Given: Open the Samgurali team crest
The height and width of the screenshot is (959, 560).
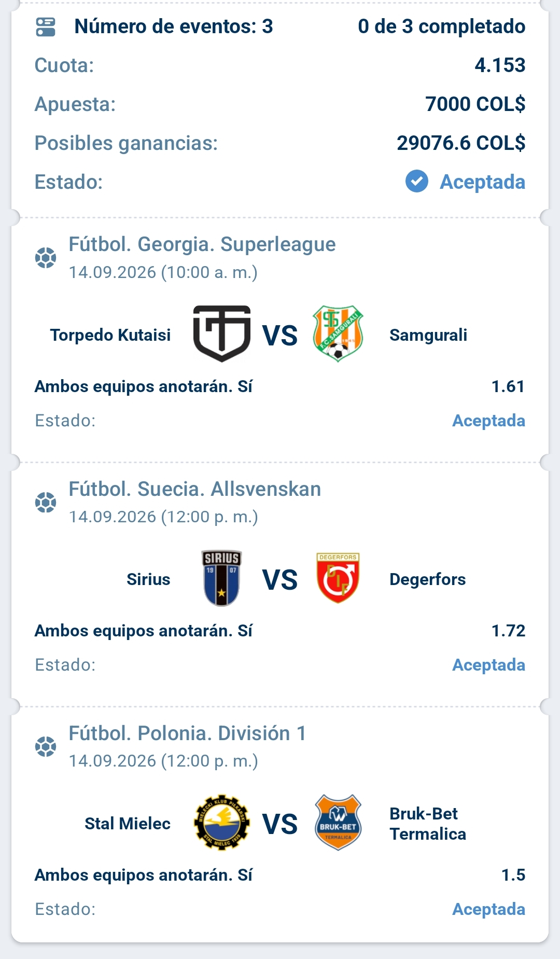Looking at the screenshot, I should coord(338,333).
